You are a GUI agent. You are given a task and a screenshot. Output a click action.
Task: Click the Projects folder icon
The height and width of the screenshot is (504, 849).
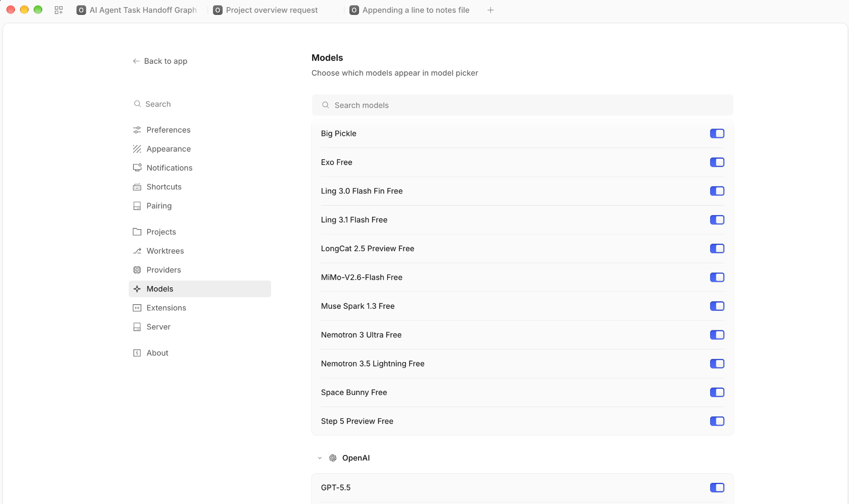(x=137, y=232)
